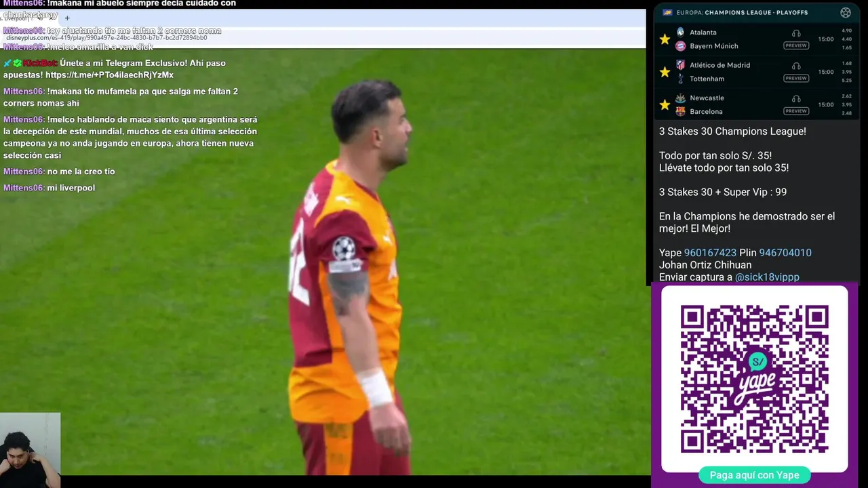Click the Atalanta team name

(x=703, y=33)
